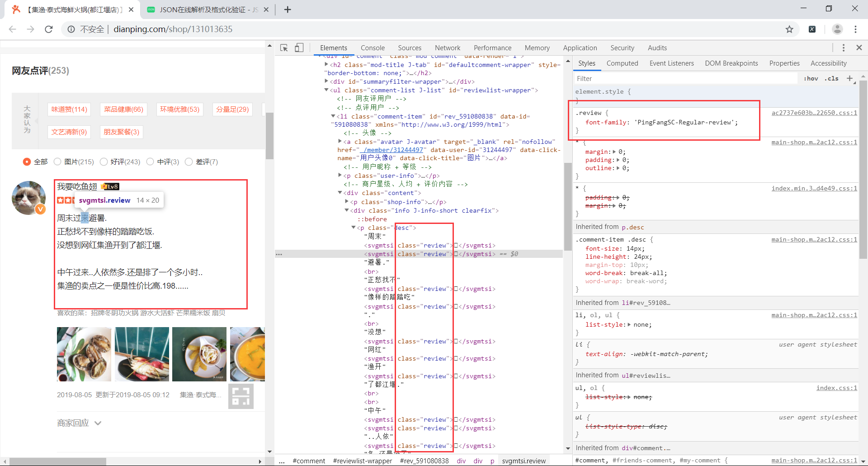Reload the current page

click(x=49, y=29)
